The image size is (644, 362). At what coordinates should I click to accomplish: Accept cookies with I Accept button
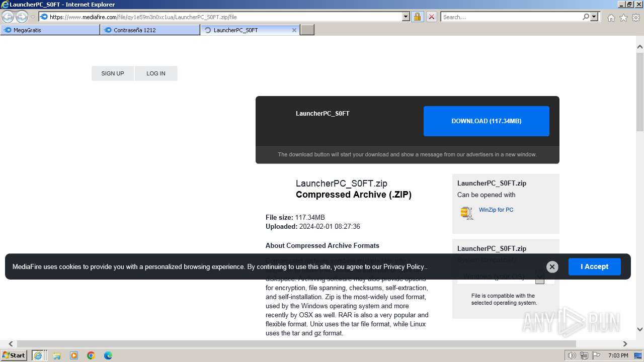[x=595, y=266]
